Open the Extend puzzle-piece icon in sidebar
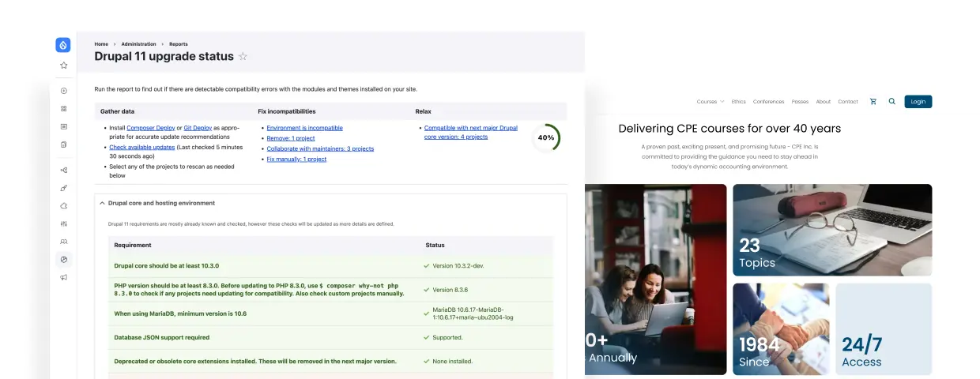The width and height of the screenshot is (980, 379). coord(64,205)
